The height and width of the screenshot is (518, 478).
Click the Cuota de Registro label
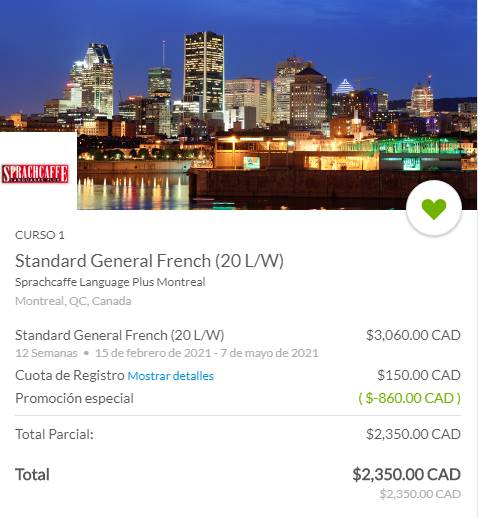point(70,376)
